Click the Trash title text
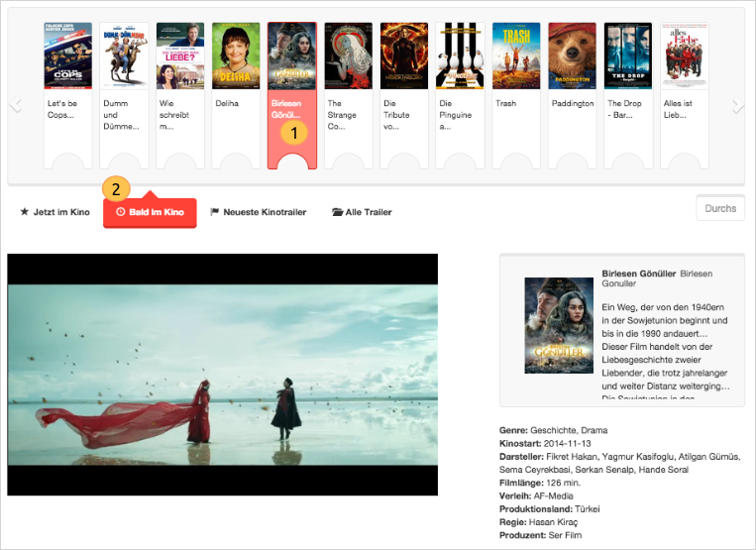 coord(505,103)
